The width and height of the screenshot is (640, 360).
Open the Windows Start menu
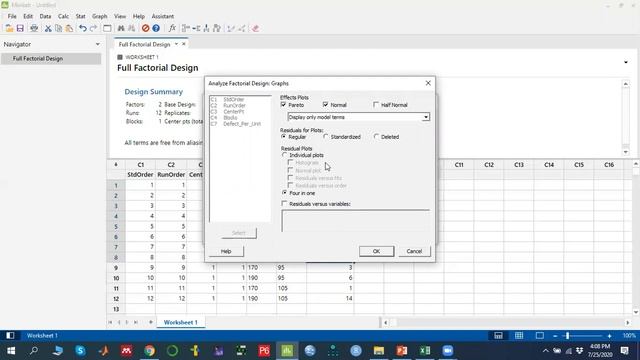(11, 350)
